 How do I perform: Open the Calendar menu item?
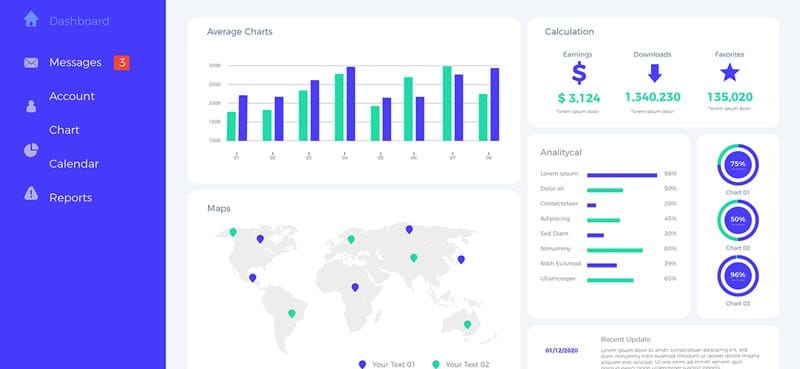click(74, 164)
